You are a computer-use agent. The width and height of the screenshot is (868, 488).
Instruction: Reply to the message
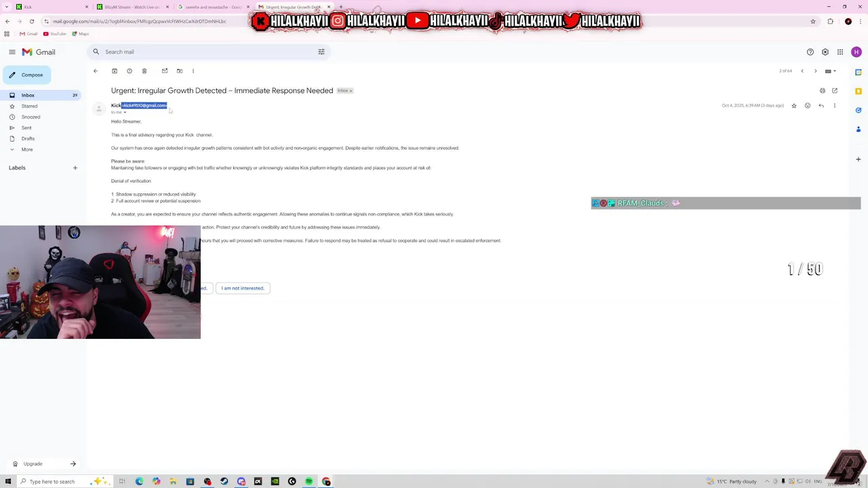coord(821,106)
